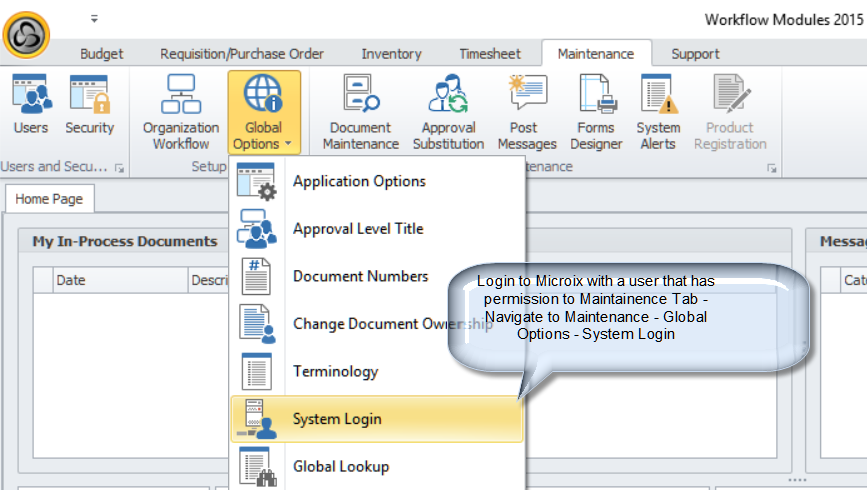Switch to the Budget ribbon tab
Viewport: 867px width, 490px height.
102,54
